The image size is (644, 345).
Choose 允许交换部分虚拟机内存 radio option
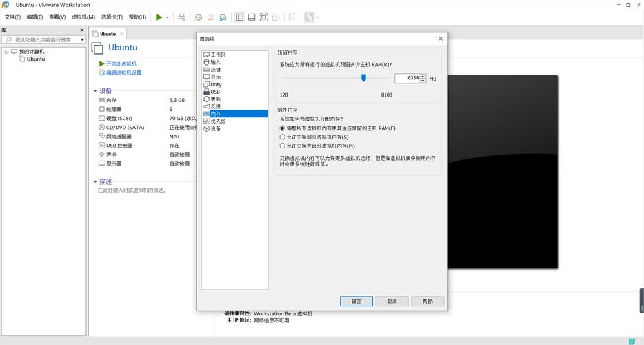283,137
